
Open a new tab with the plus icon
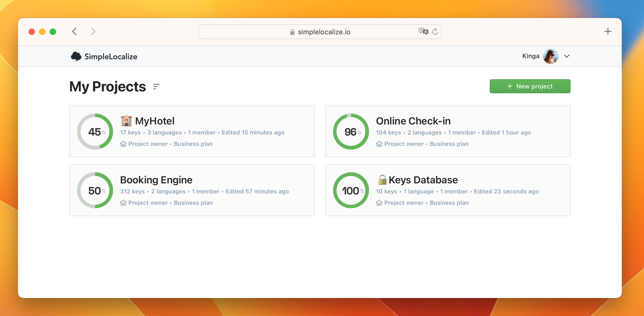tap(608, 31)
